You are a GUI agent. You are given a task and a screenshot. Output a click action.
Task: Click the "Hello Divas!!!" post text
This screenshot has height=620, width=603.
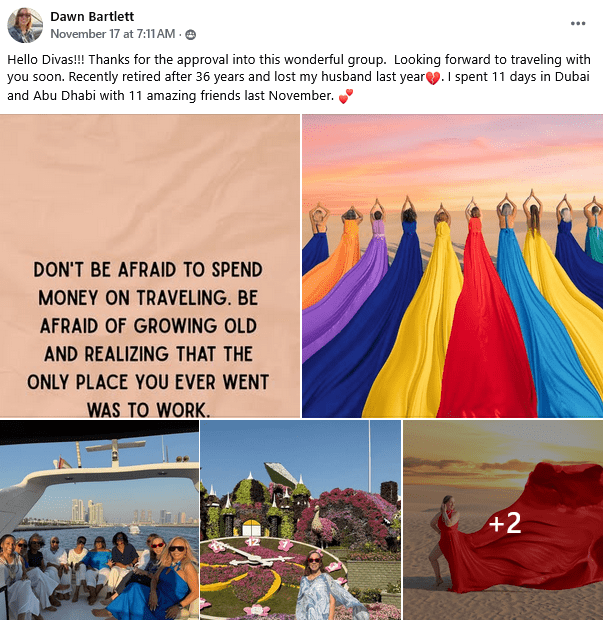[x=45, y=60]
